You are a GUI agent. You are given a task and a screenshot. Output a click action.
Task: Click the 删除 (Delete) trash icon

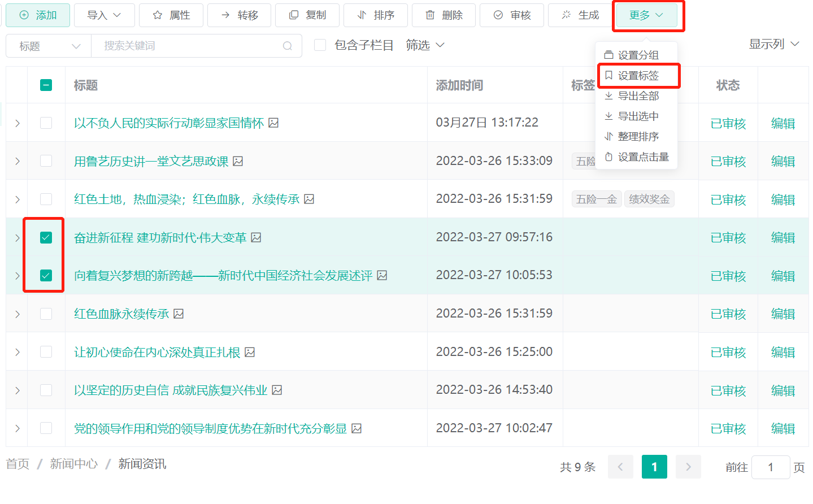pos(431,15)
